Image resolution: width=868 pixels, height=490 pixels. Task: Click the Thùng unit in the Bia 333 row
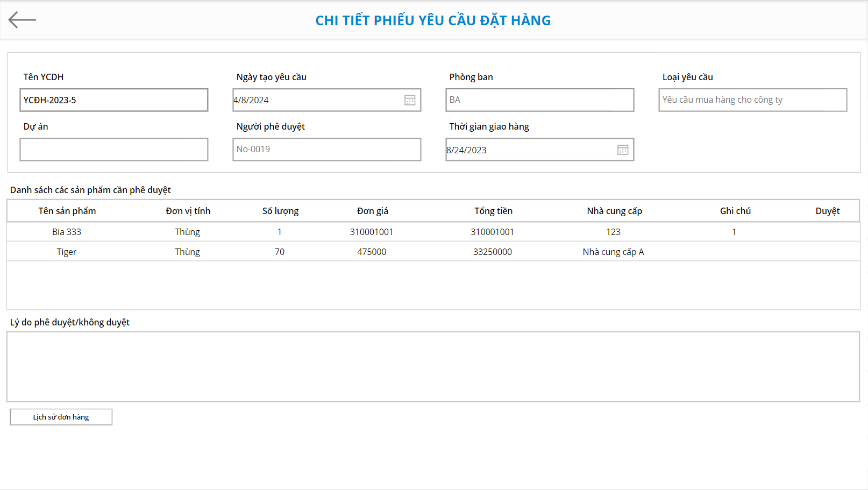(187, 232)
